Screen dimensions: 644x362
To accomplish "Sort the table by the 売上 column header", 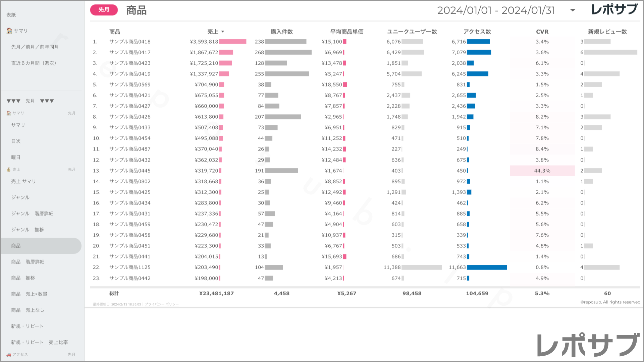I will click(213, 32).
